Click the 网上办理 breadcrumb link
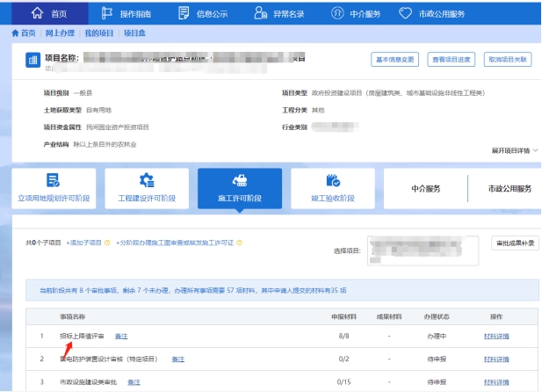The width and height of the screenshot is (542, 392). tap(60, 33)
